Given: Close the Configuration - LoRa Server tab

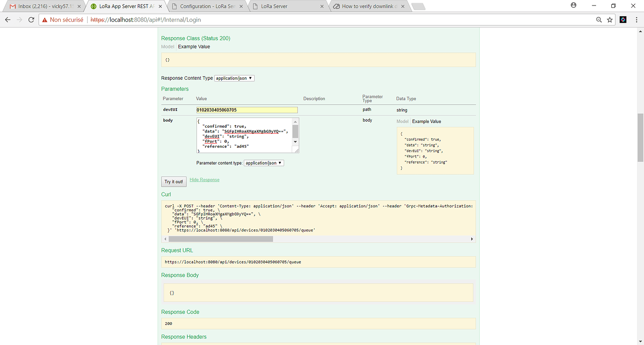Looking at the screenshot, I should [241, 7].
